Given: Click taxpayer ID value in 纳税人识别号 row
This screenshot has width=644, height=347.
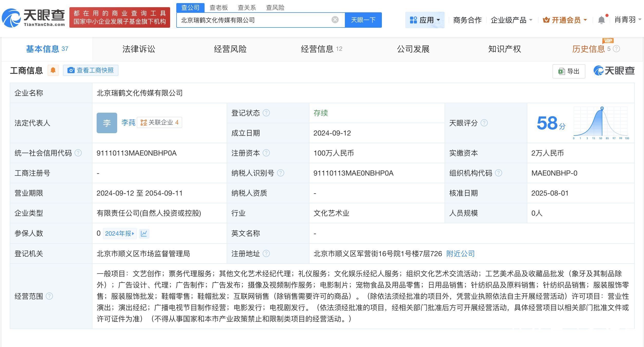Looking at the screenshot, I should pos(353,173).
